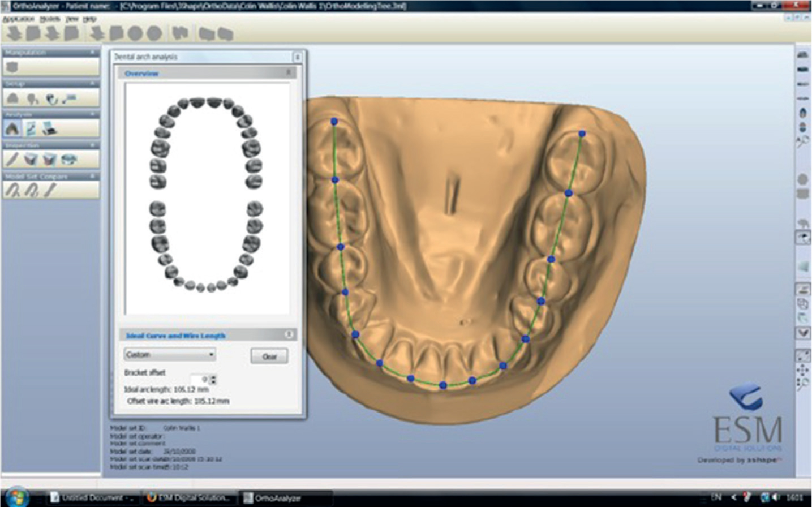Click the downward chevron icon on right toolbar

coord(803,333)
